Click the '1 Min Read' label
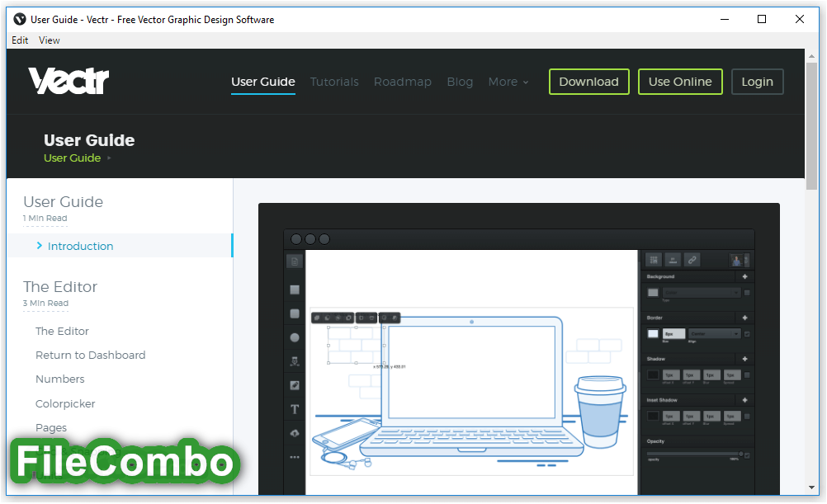The image size is (827, 504). coord(45,219)
